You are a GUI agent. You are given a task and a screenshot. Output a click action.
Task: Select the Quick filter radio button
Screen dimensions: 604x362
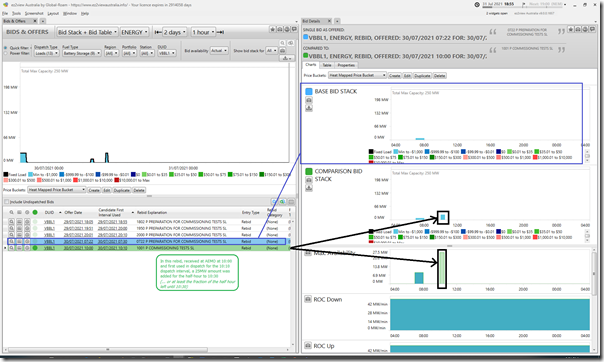5,48
